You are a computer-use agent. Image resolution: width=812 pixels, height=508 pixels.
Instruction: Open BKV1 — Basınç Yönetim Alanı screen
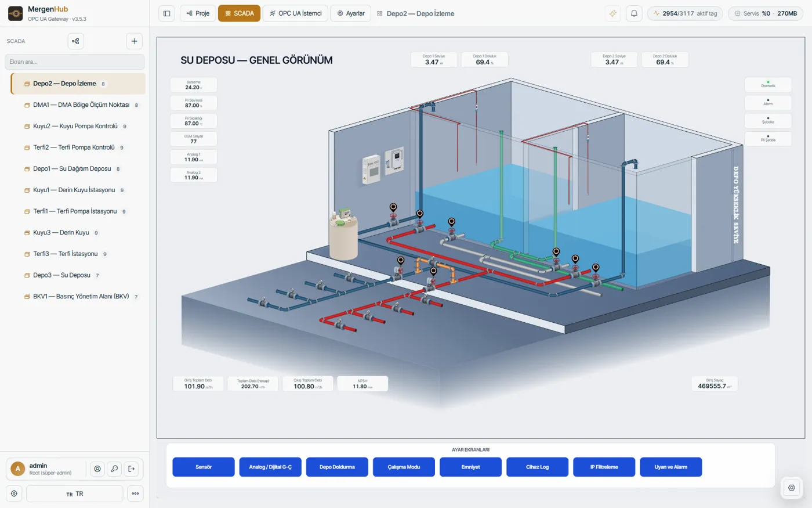(x=78, y=297)
